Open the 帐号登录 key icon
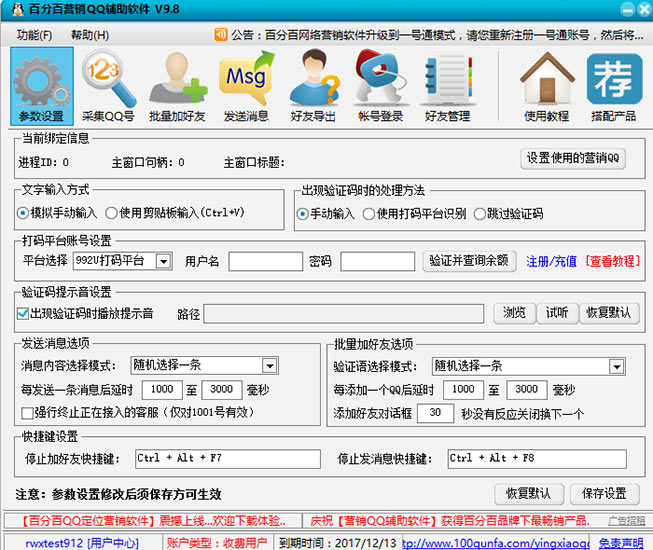Viewport: 653px width, 550px height. pos(381,86)
